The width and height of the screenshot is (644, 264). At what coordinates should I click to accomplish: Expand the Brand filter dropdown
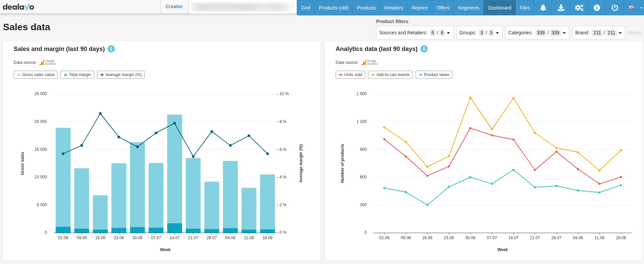click(598, 33)
